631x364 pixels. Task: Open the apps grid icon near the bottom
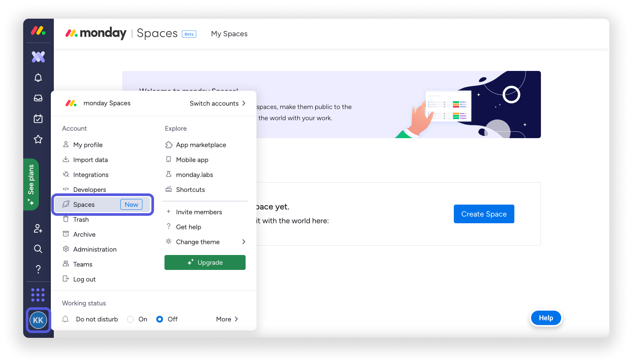point(38,295)
